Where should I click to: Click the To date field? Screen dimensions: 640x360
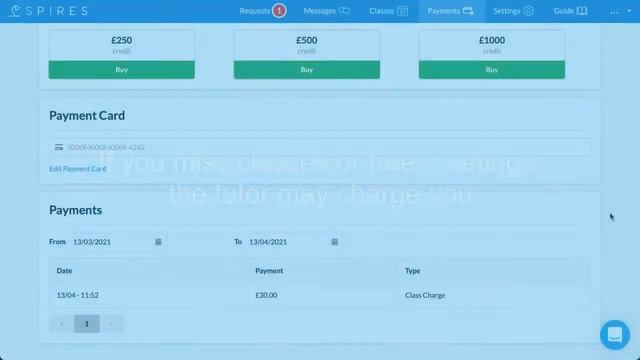[294, 242]
